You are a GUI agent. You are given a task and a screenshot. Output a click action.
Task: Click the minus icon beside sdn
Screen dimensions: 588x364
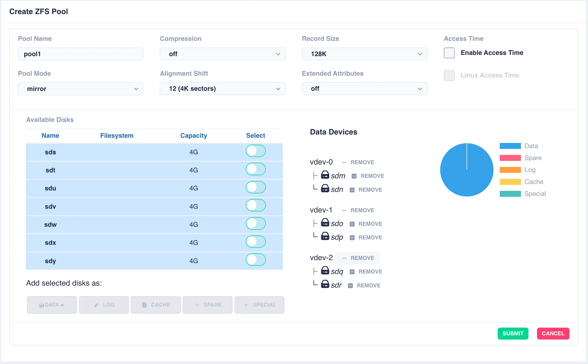pos(352,190)
